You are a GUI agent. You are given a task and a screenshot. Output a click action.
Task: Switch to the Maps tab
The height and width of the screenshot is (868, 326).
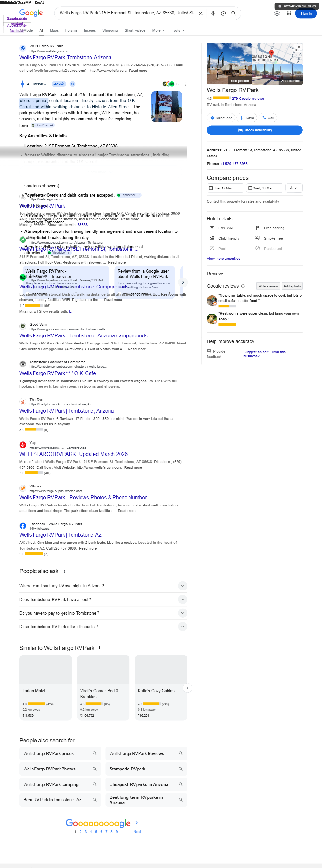[x=55, y=31]
